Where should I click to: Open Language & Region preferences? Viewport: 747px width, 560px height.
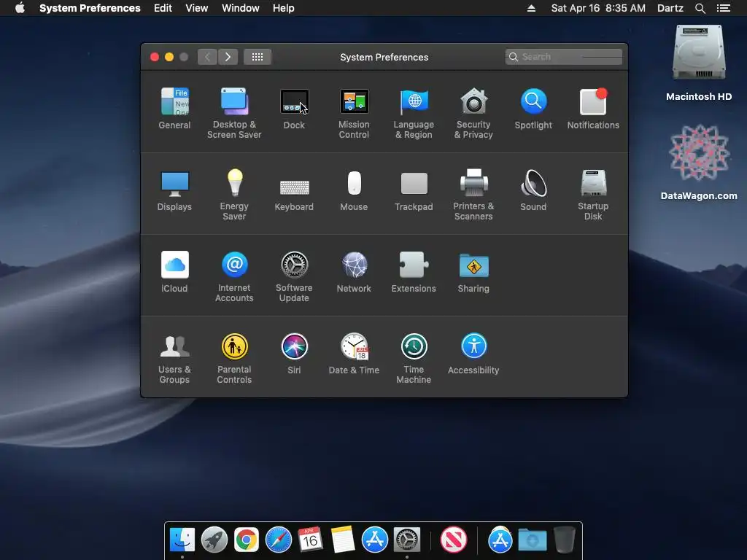pos(414,113)
